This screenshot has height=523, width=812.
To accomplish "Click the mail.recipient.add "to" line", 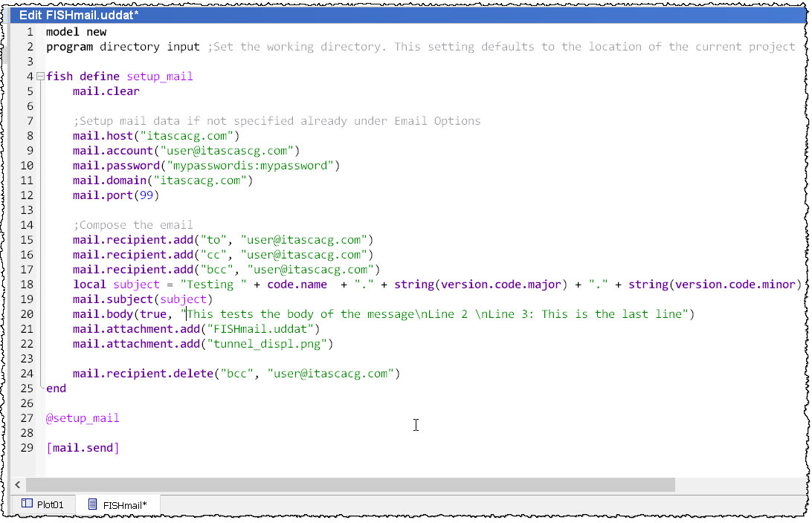I will point(222,240).
